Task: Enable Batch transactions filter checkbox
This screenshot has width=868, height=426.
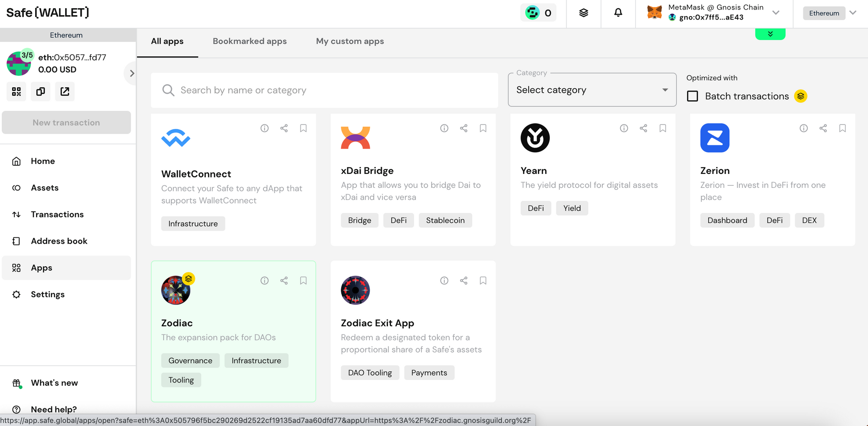Action: click(x=693, y=96)
